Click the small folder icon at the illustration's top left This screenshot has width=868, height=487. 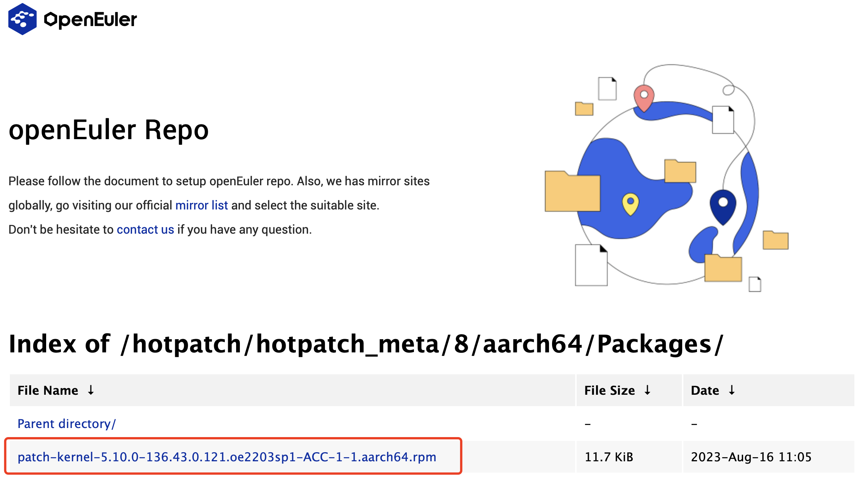point(584,109)
